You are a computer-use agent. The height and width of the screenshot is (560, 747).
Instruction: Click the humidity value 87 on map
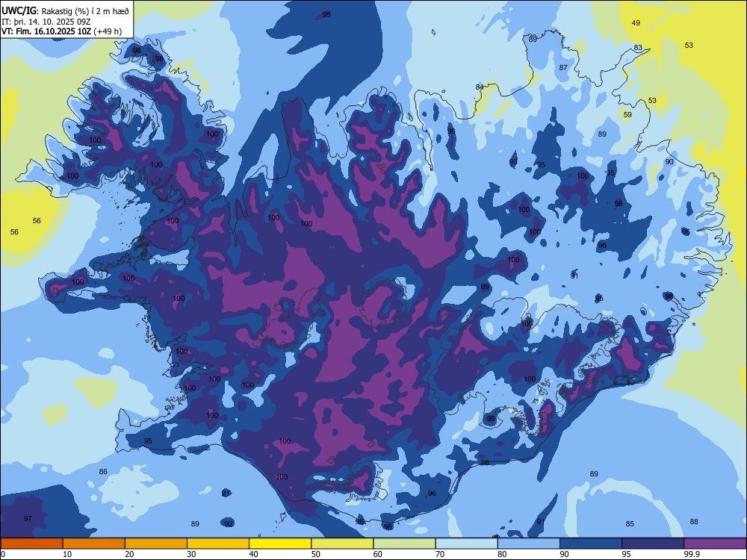coord(563,68)
